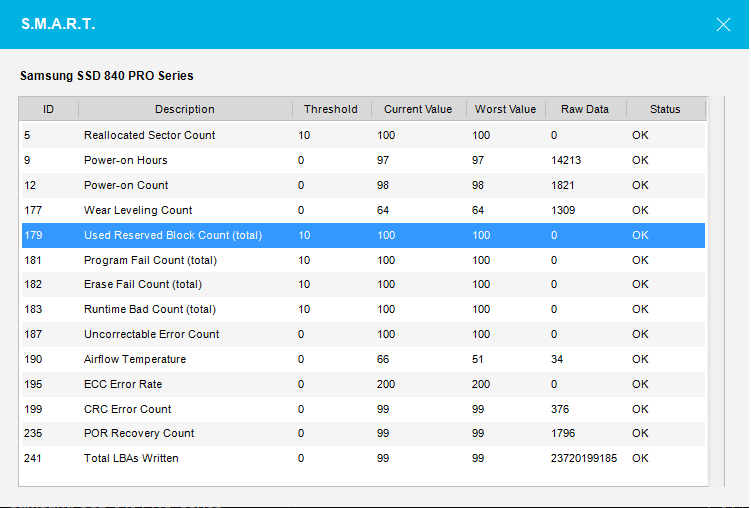Click the OK status of Power-on Hours
Image resolution: width=751 pixels, height=508 pixels.
click(640, 160)
